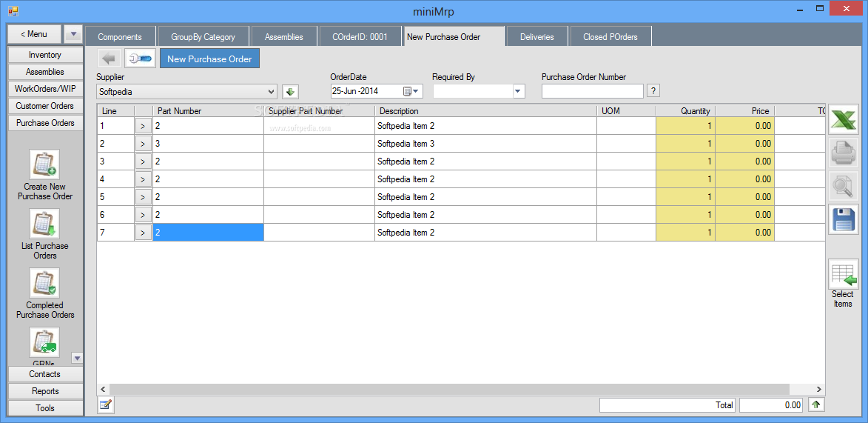Viewport: 868px width, 423px height.
Task: Click the Purchase Order Number input field
Action: [x=592, y=91]
